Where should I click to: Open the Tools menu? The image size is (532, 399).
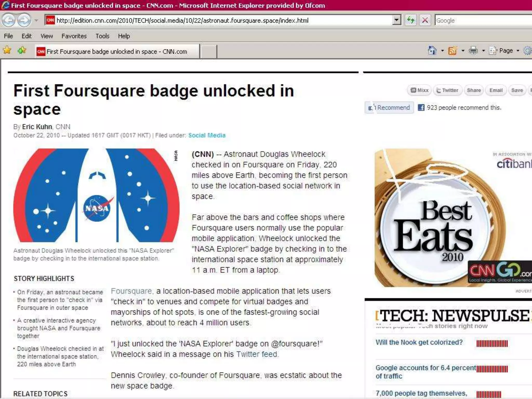tap(102, 36)
